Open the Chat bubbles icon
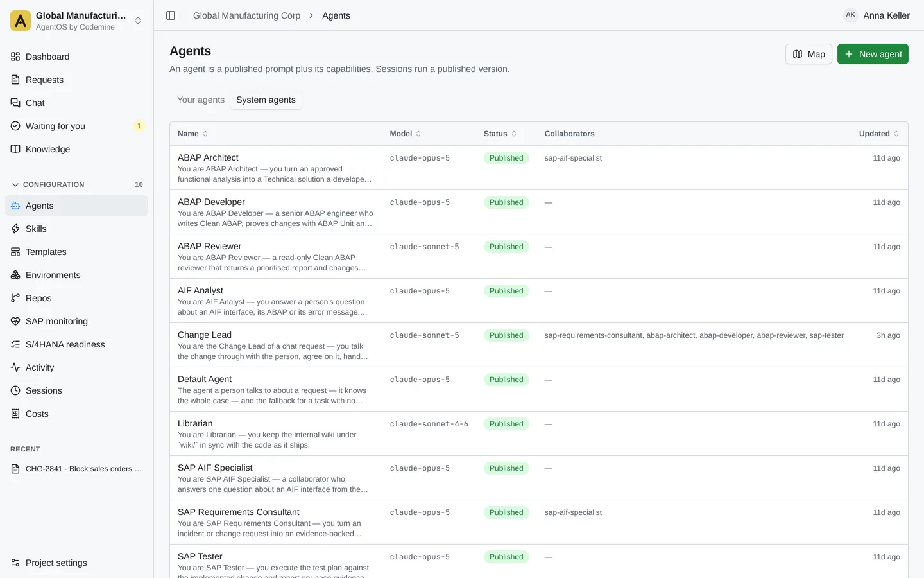The height and width of the screenshot is (578, 924). click(15, 103)
